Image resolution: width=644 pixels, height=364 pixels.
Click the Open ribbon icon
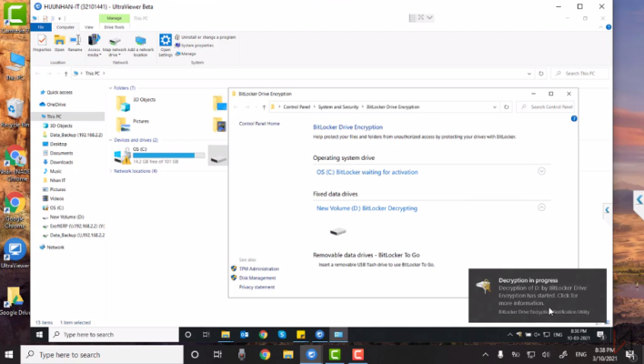click(59, 43)
